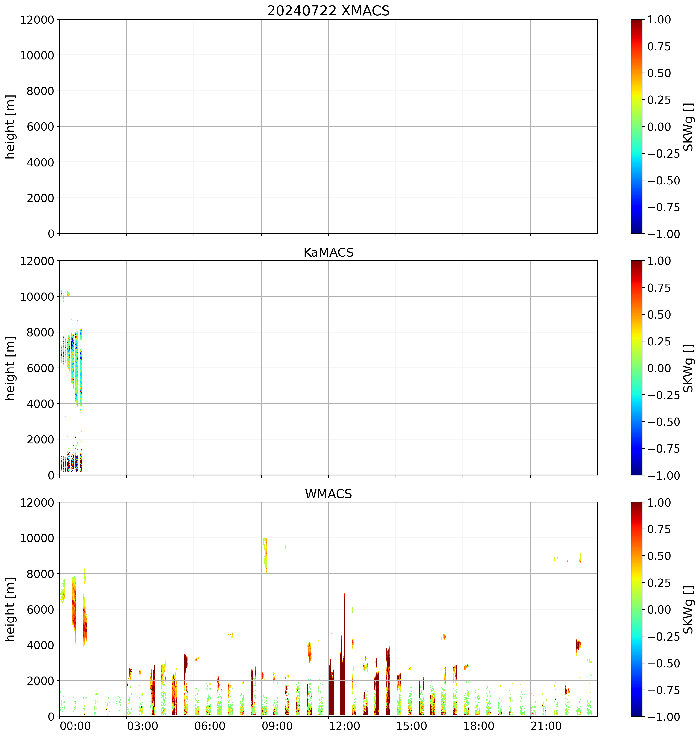Viewport: 700px width, 737px height.
Task: Click the 20240722 XMACS plot title
Action: tap(328, 10)
